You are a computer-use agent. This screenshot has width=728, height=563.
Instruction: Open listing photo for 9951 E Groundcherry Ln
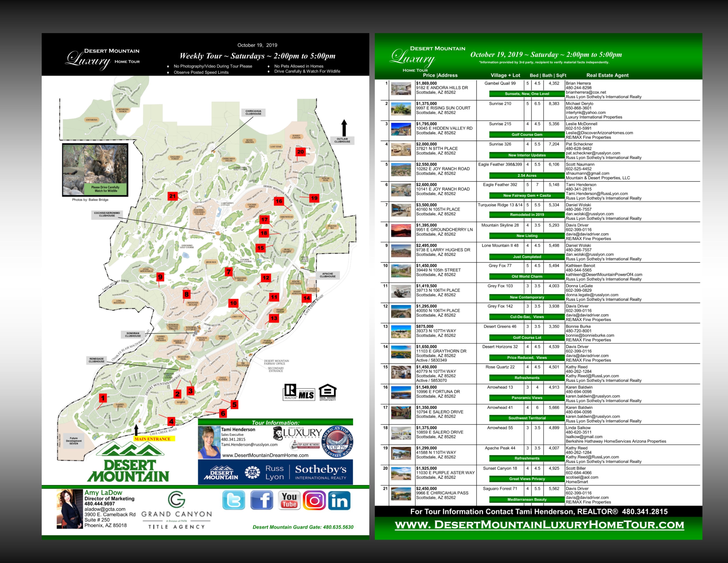pyautogui.click(x=401, y=231)
